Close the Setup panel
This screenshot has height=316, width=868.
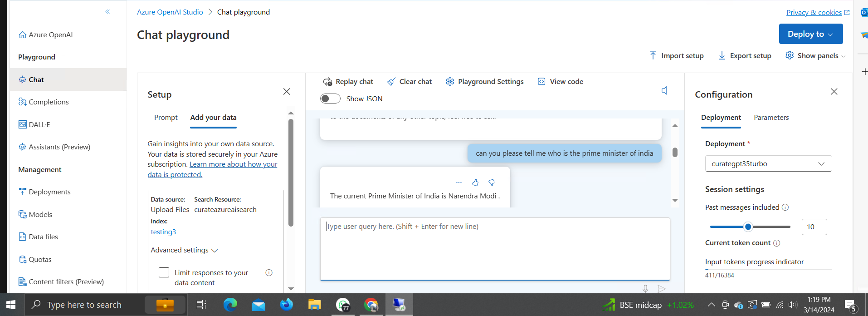[287, 92]
